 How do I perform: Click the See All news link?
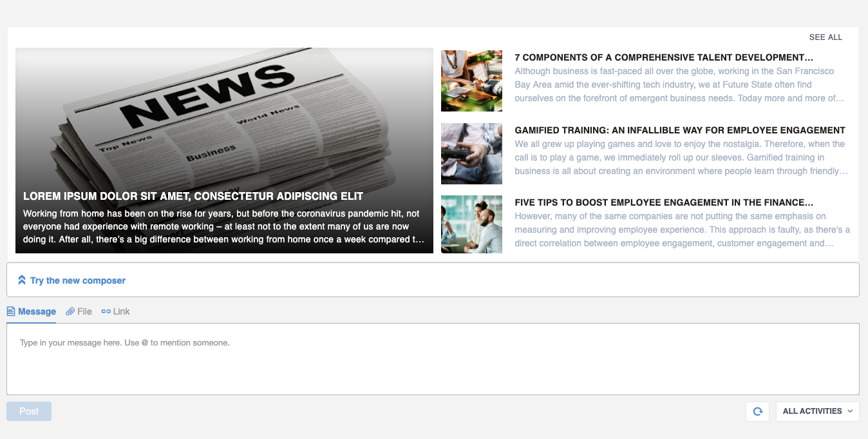(x=826, y=37)
